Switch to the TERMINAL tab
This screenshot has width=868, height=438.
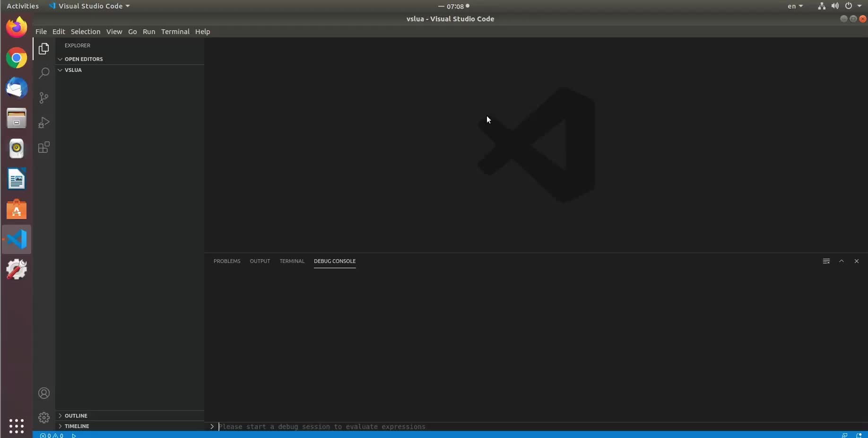(292, 261)
